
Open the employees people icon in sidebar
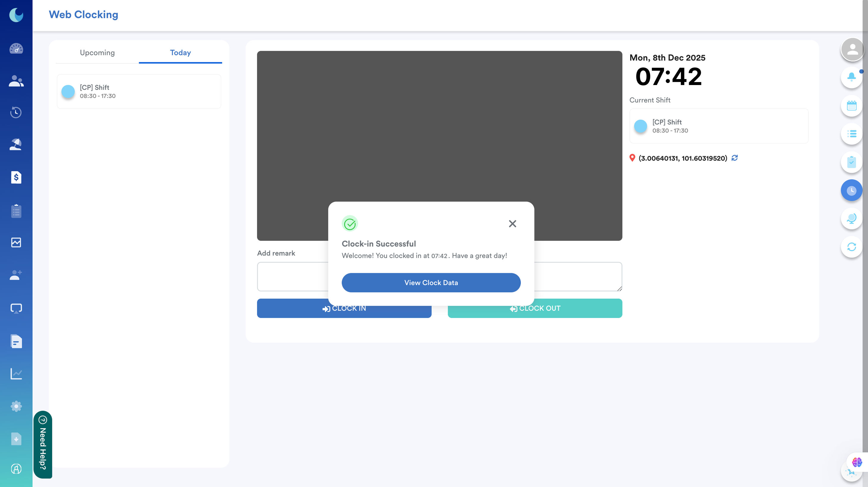click(x=16, y=81)
